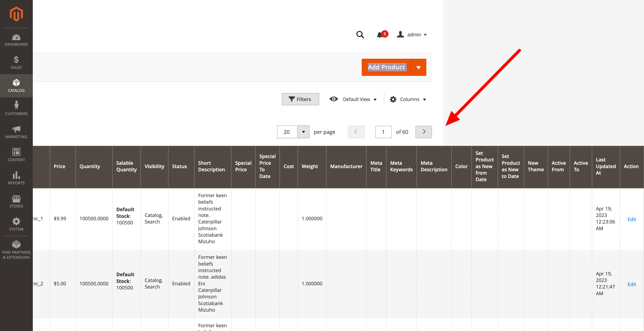Open notifications bell with badge
The width and height of the screenshot is (644, 331).
pyautogui.click(x=382, y=34)
